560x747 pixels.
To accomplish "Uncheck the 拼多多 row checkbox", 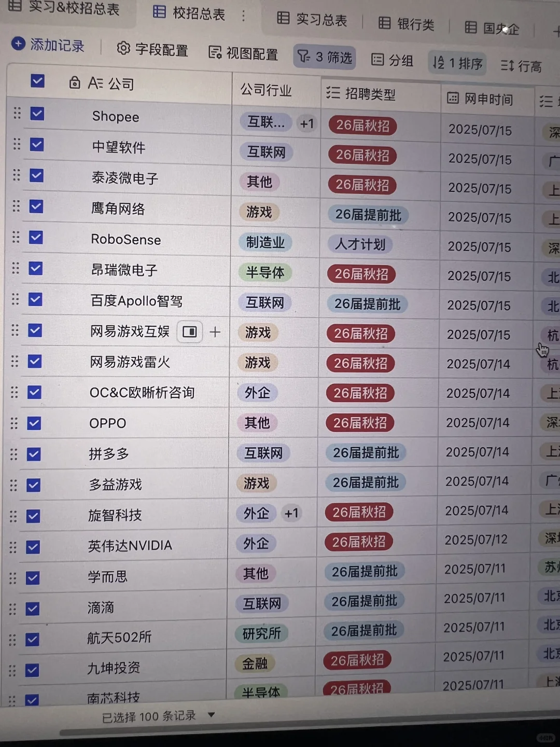I will [x=34, y=454].
